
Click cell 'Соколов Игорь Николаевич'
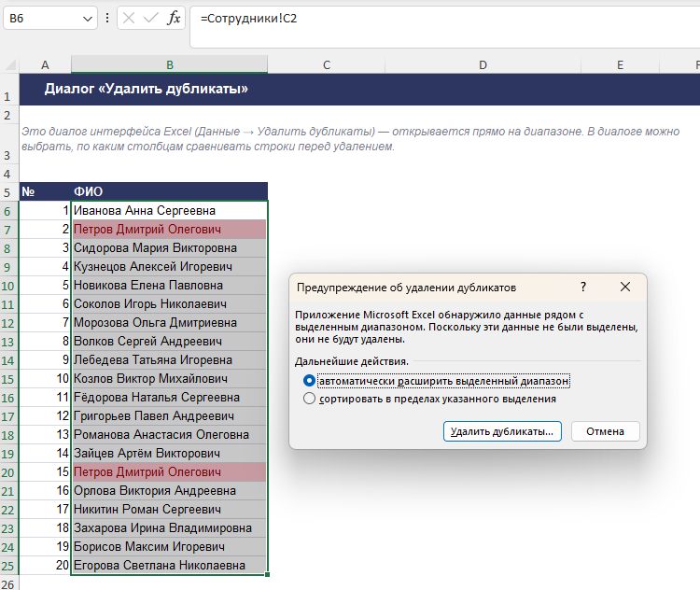pyautogui.click(x=170, y=303)
